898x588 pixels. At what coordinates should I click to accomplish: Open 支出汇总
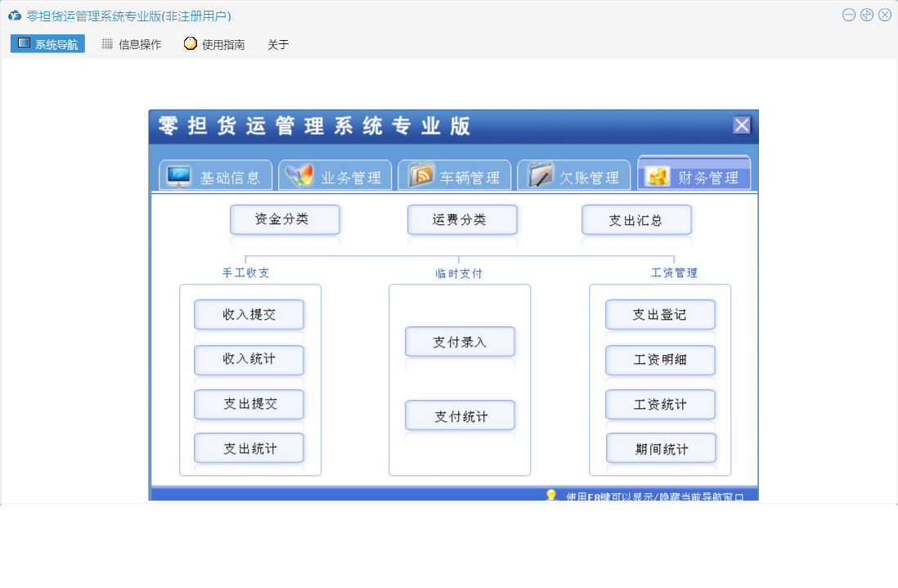pyautogui.click(x=636, y=219)
